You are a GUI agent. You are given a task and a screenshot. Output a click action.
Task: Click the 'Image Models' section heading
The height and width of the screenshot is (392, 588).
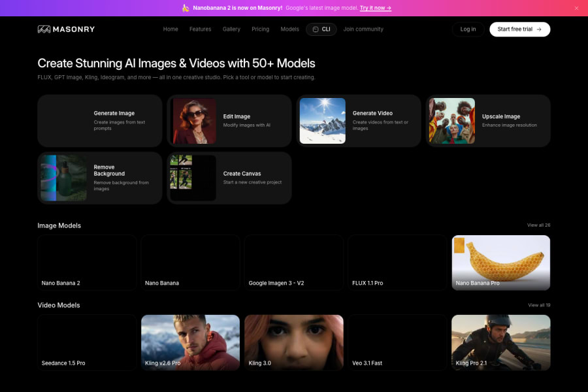(x=59, y=225)
